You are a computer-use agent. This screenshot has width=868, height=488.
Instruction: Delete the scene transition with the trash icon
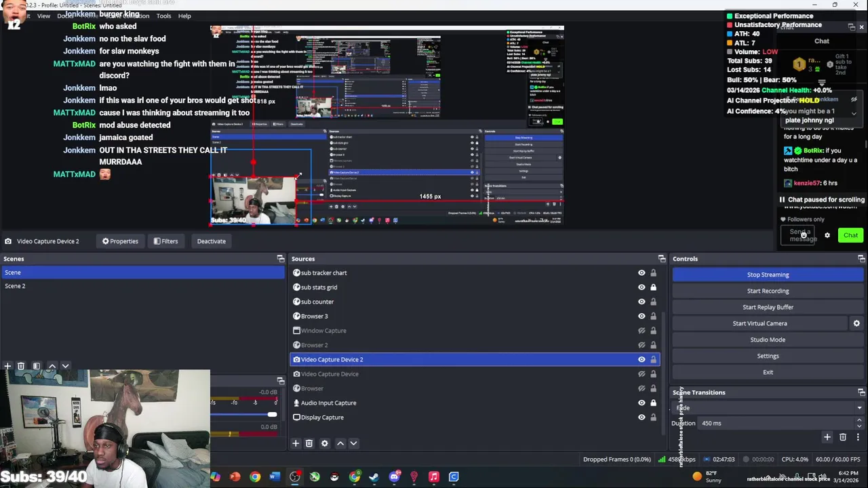843,437
